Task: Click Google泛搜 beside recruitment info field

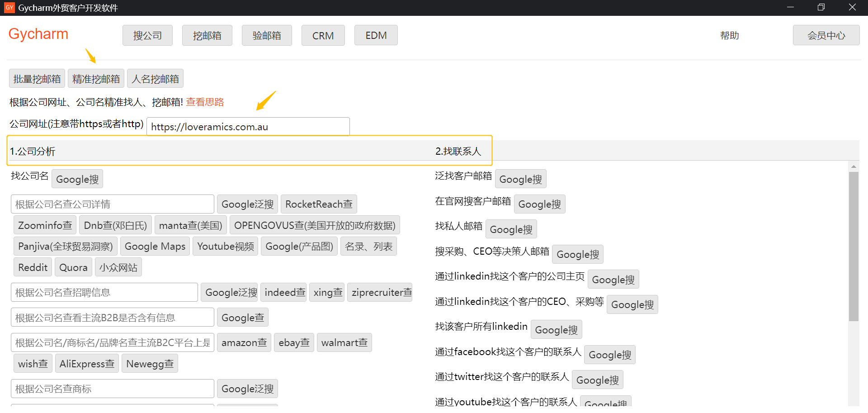Action: (229, 293)
